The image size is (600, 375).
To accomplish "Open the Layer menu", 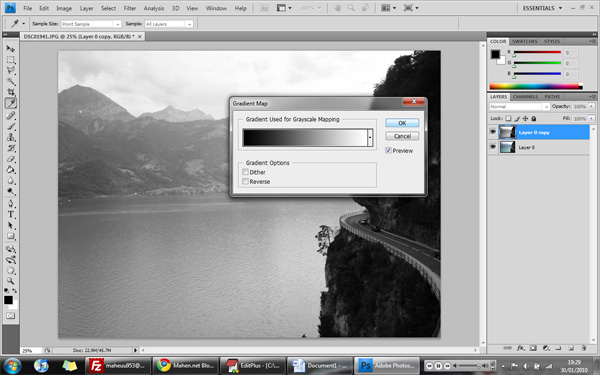I will click(86, 8).
